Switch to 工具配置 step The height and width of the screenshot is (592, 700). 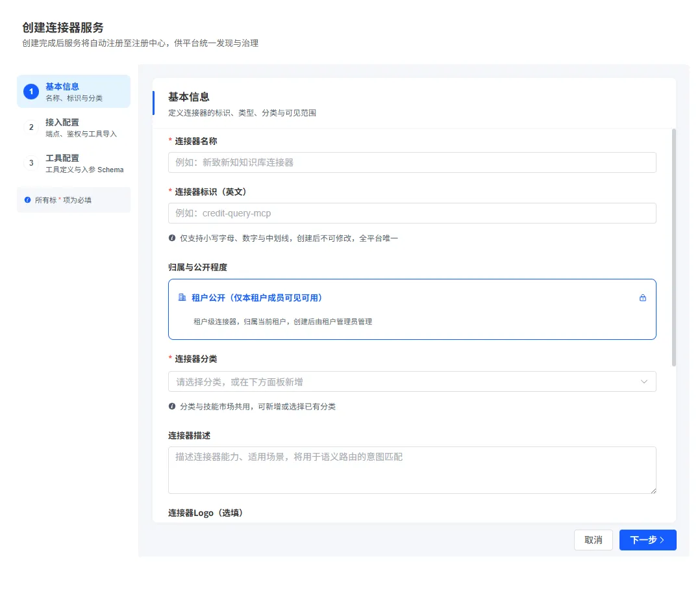pyautogui.click(x=73, y=163)
